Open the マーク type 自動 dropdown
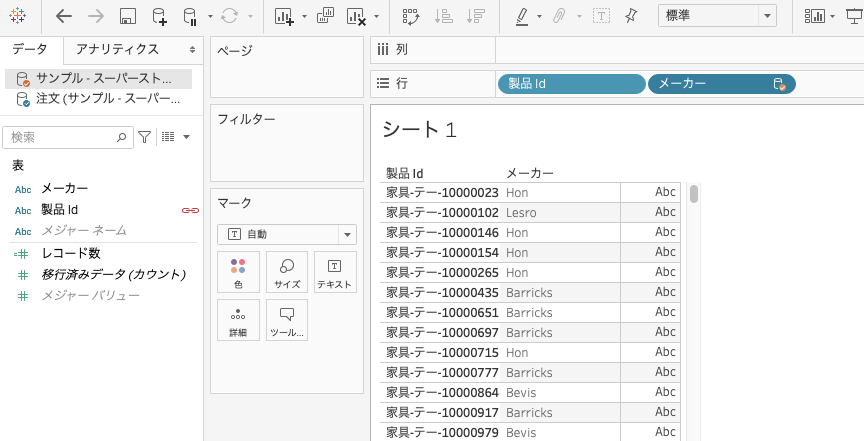This screenshot has height=441, width=864. [x=287, y=234]
